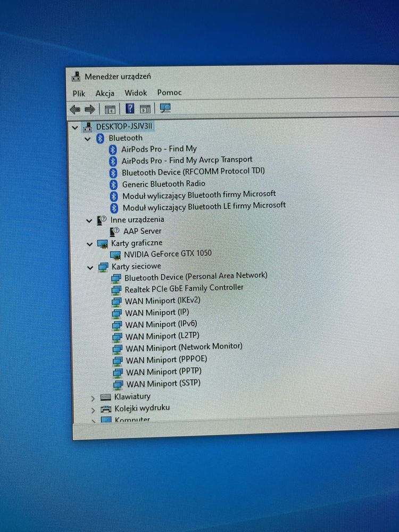Screen dimensions: 399x532
Task: Collapse the Karty graficzne category
Action: [89, 244]
